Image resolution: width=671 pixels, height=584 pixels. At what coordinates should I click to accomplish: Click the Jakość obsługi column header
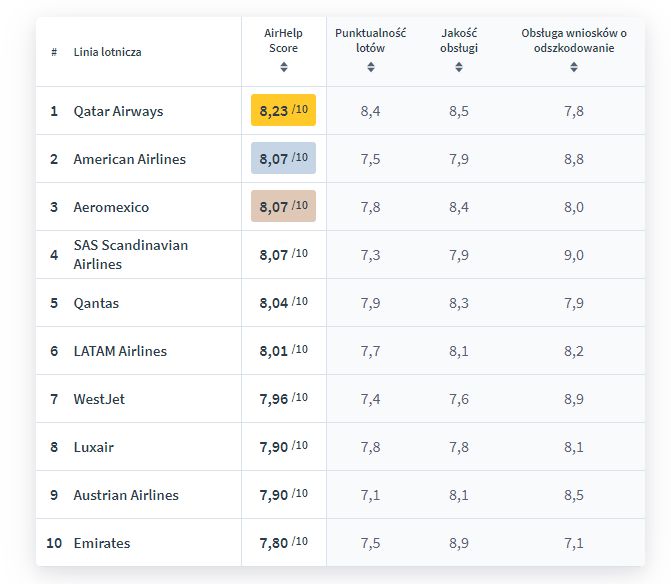tap(459, 41)
